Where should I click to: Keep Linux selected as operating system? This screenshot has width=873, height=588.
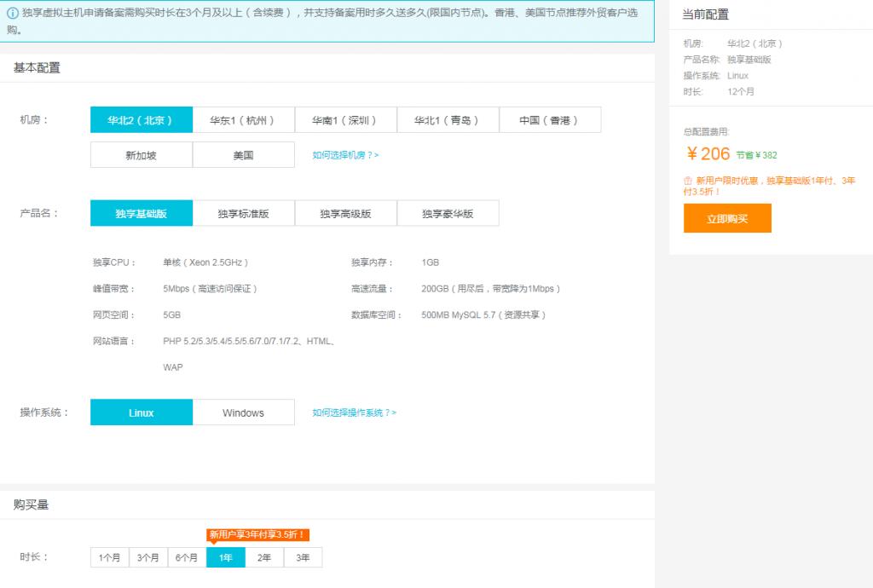coord(141,412)
